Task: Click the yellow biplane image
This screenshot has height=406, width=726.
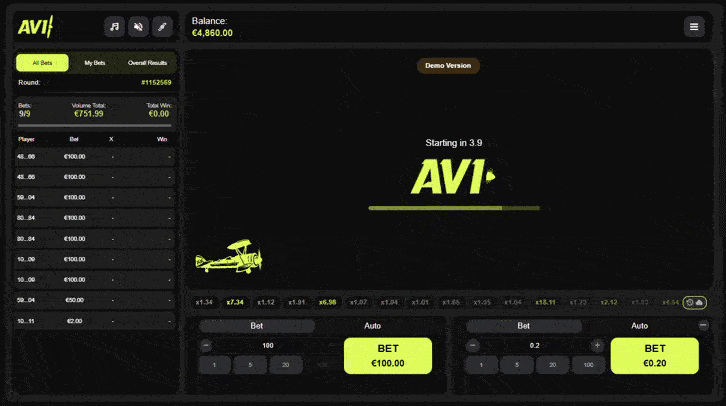Action: click(229, 258)
